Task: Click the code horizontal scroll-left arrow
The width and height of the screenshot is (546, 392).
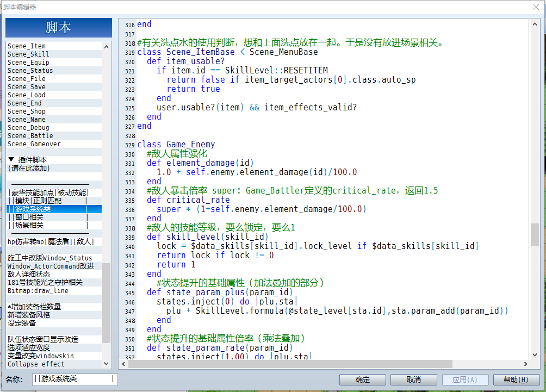Action: 123,364
